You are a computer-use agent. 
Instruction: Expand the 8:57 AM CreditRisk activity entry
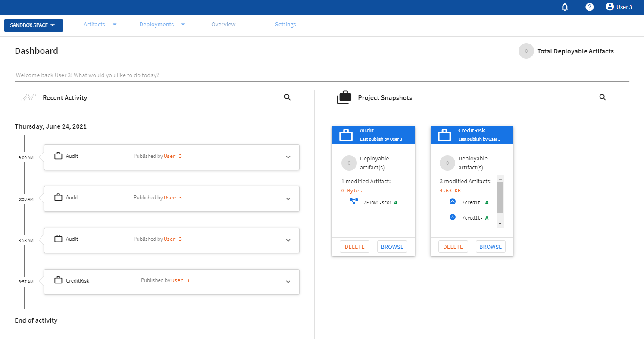pyautogui.click(x=288, y=282)
